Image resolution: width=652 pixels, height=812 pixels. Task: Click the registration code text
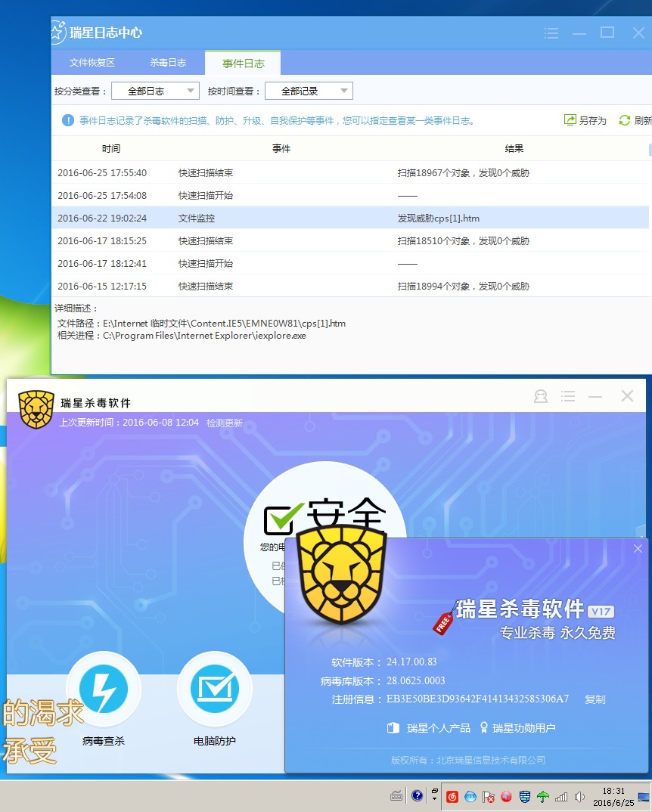tap(477, 699)
